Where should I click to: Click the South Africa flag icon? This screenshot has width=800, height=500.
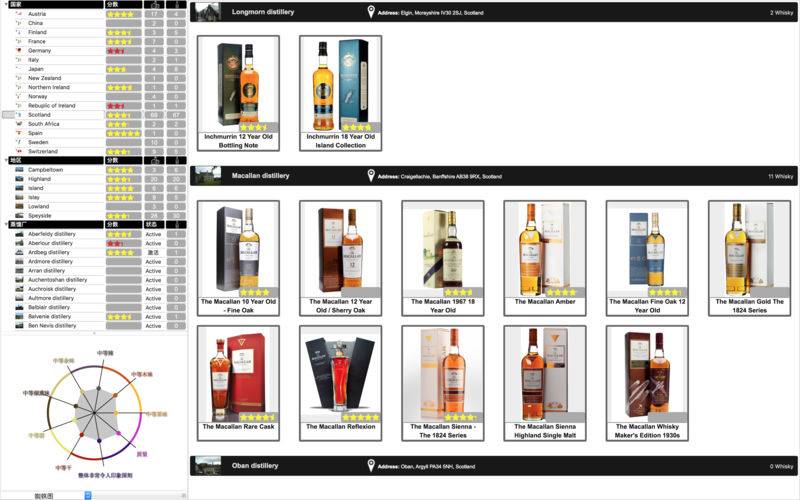19,124
